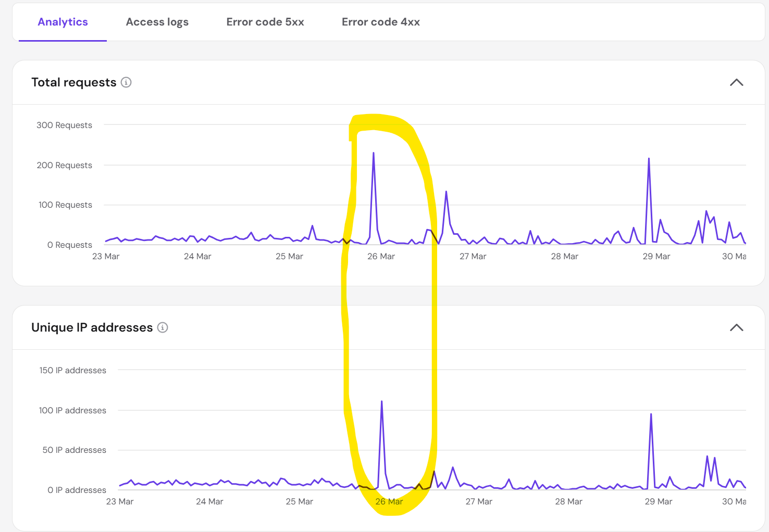Open the Error code 4xx tab
This screenshot has width=769, height=532.
[x=381, y=22]
